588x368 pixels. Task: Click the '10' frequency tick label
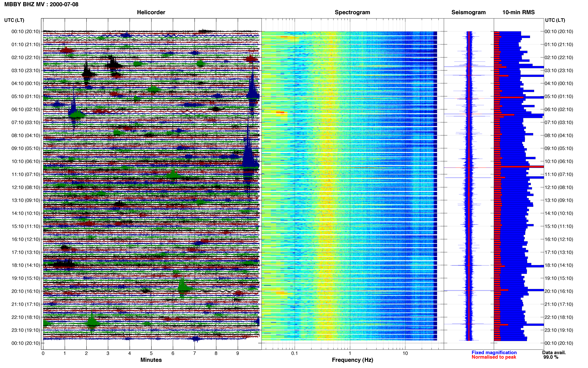click(405, 353)
